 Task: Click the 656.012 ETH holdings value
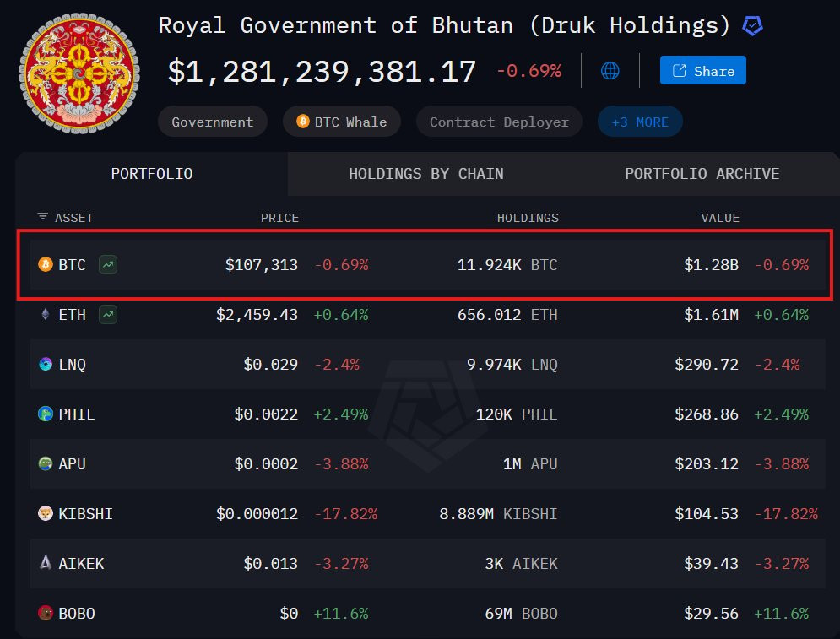click(507, 314)
